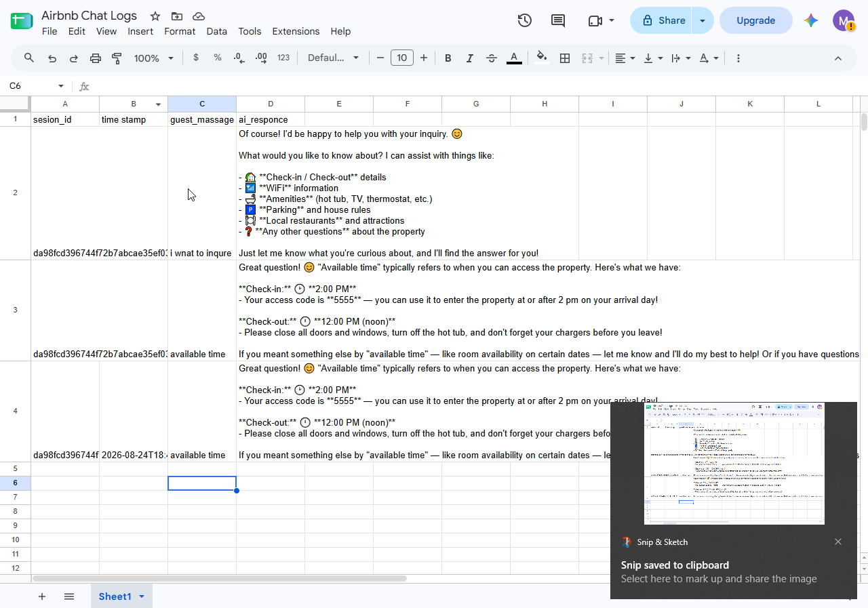Screen dimensions: 868x608
Task: Open the Gemini sparkle icon
Action: (811, 20)
